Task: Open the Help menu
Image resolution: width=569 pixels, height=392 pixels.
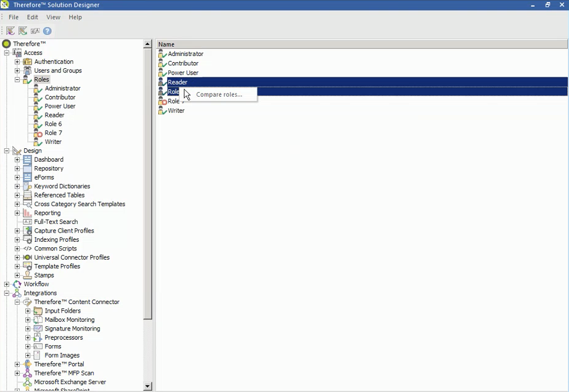Action: click(75, 17)
